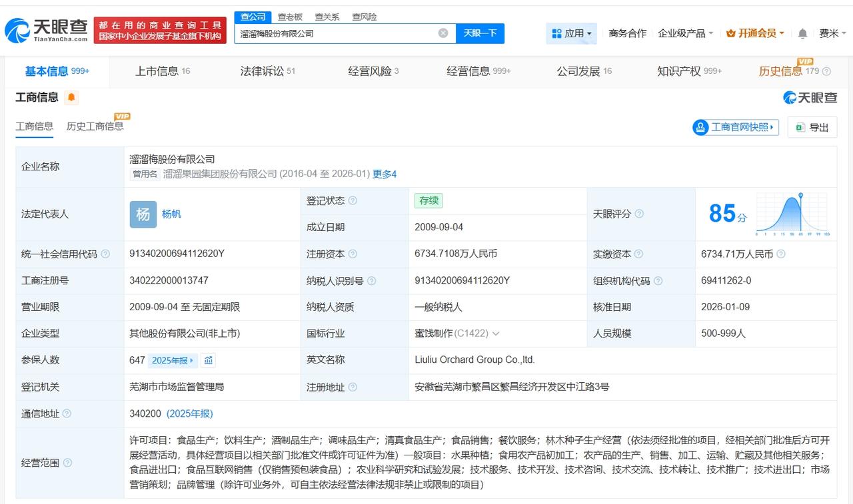Expand the 蜜饯制作 (C1422) industry chevron
This screenshot has height=504, width=853.
pos(495,334)
